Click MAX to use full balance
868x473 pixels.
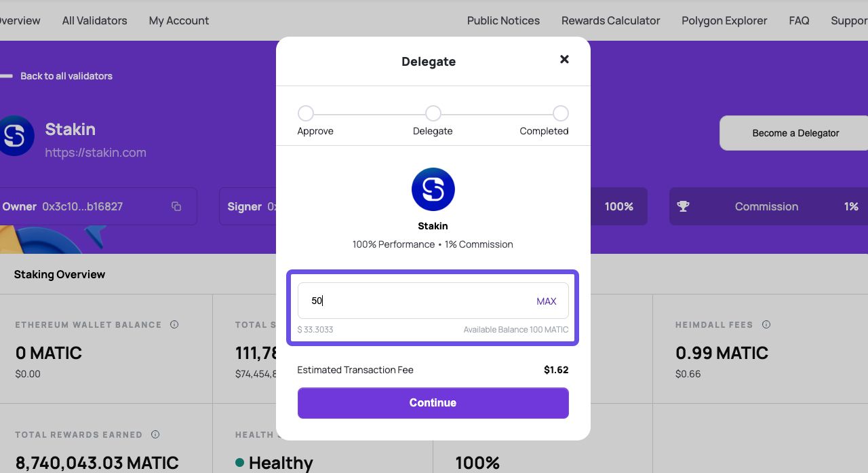547,301
